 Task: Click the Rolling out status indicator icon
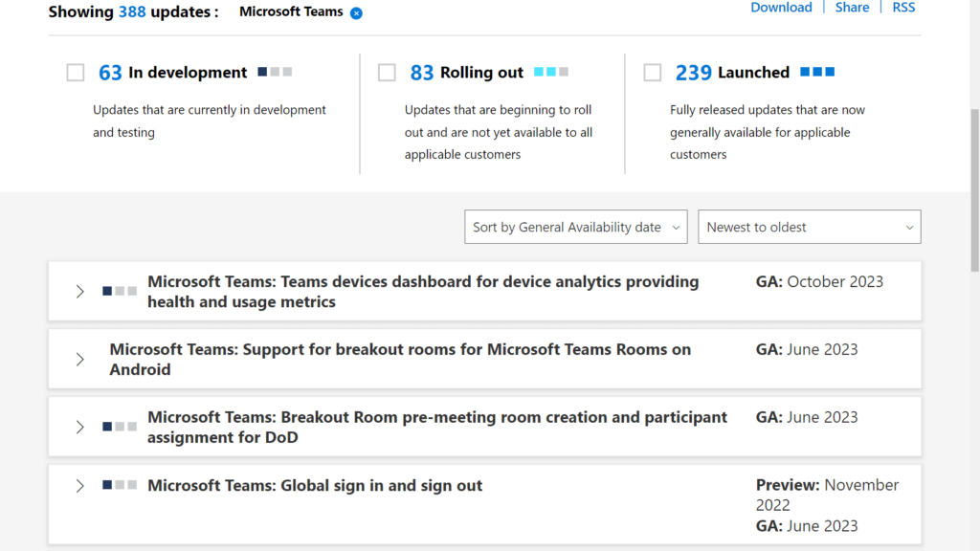pyautogui.click(x=551, y=72)
